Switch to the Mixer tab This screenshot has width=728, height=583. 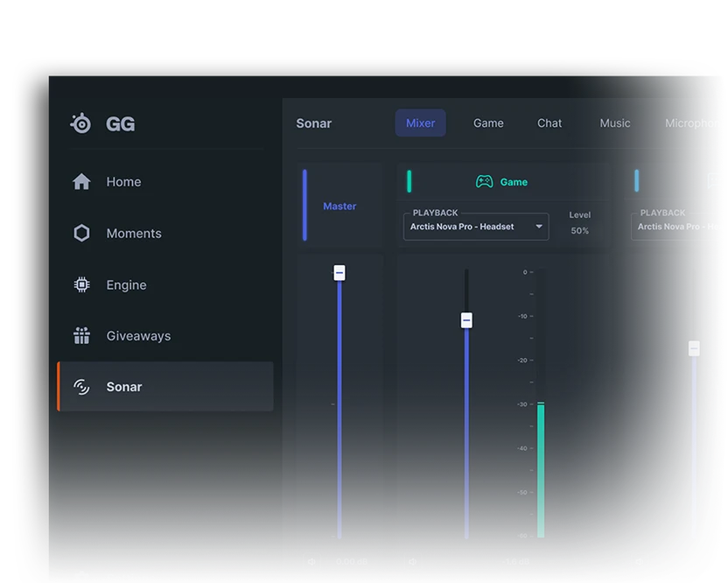[420, 123]
